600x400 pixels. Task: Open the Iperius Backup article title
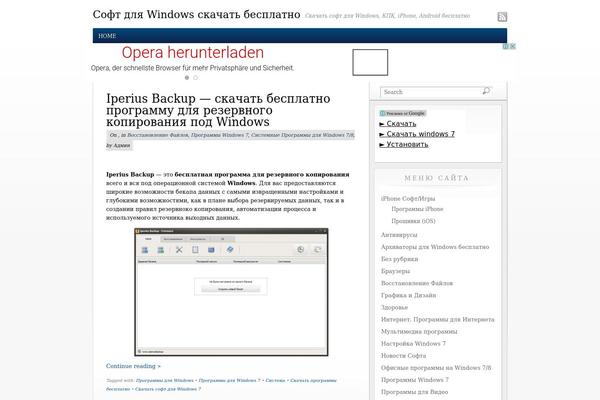218,110
